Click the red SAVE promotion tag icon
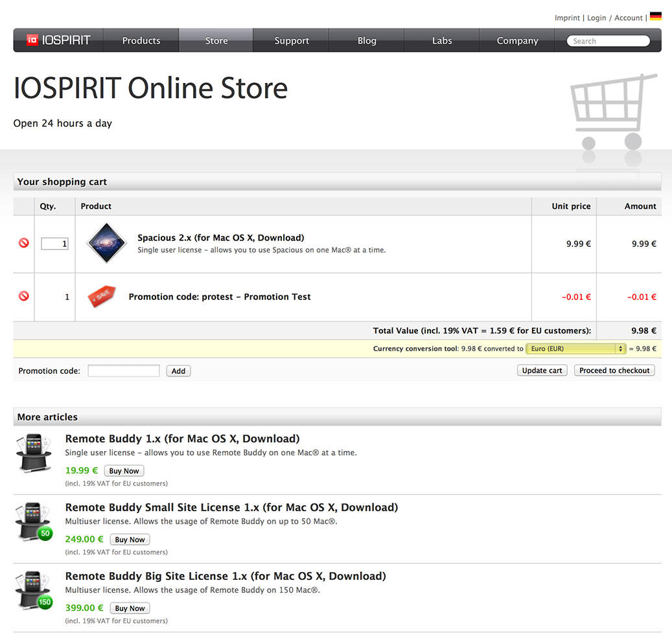Image resolution: width=672 pixels, height=644 pixels. point(102,296)
